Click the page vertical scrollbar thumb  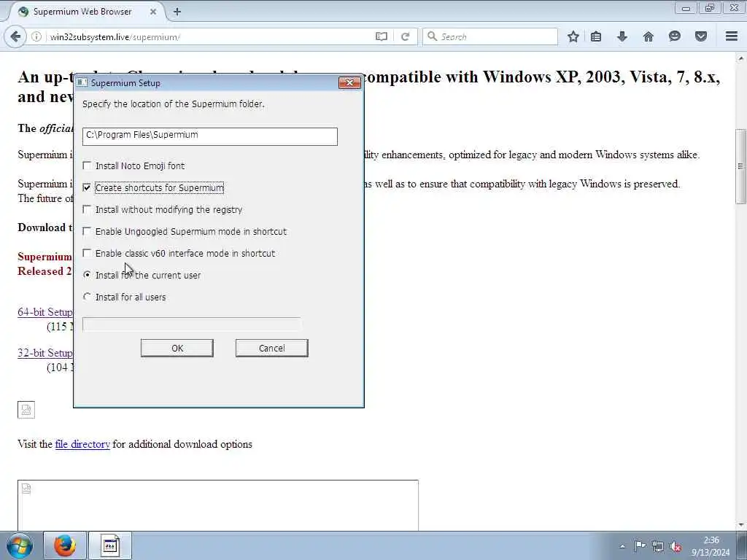coord(741,166)
